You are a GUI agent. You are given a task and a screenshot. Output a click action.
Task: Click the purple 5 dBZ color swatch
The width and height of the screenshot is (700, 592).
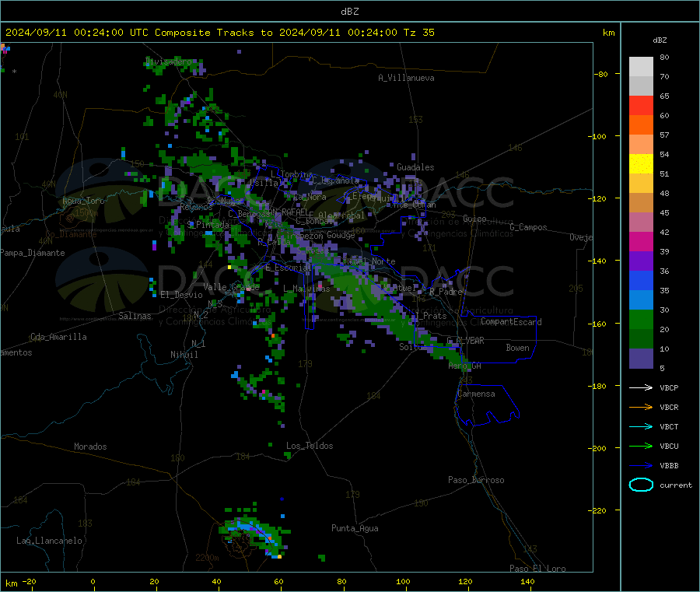pyautogui.click(x=641, y=359)
